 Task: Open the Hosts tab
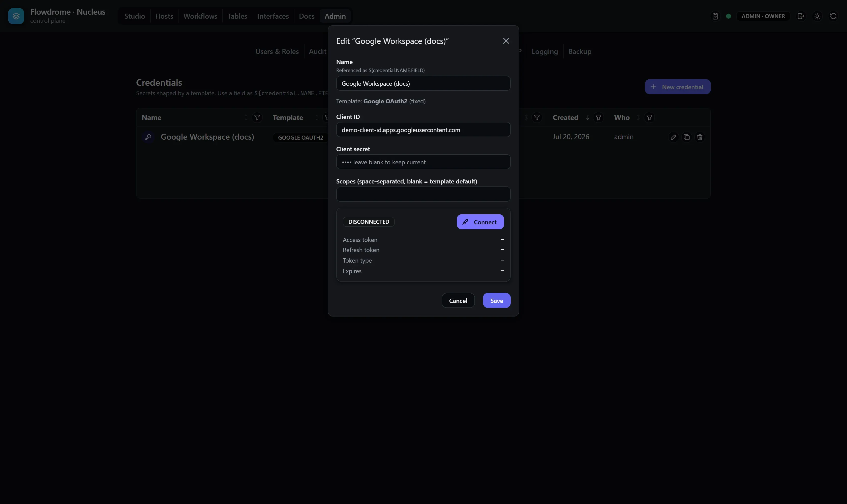[x=164, y=16]
